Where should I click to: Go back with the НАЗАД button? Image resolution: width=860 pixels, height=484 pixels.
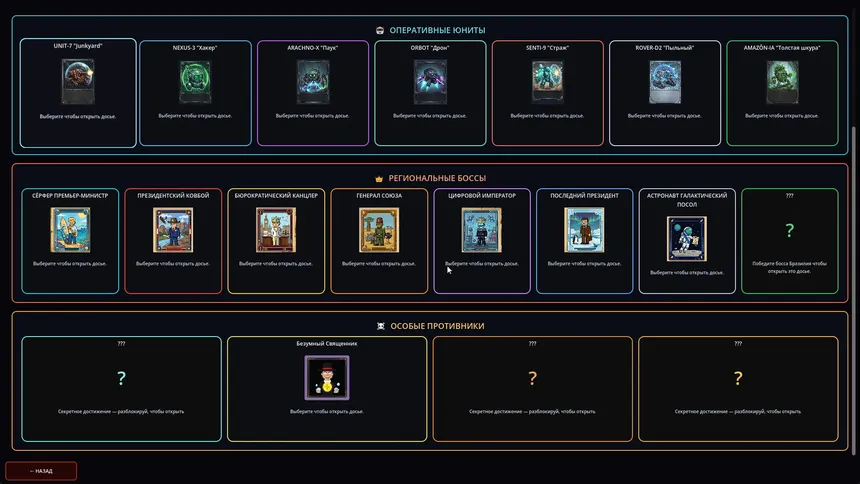41,471
